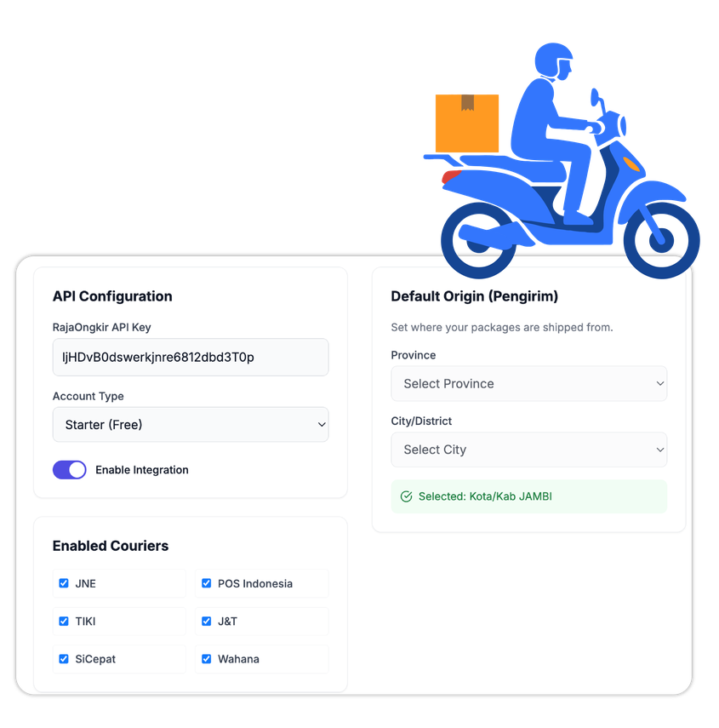Click the Enabled Couriers heading

click(x=111, y=546)
